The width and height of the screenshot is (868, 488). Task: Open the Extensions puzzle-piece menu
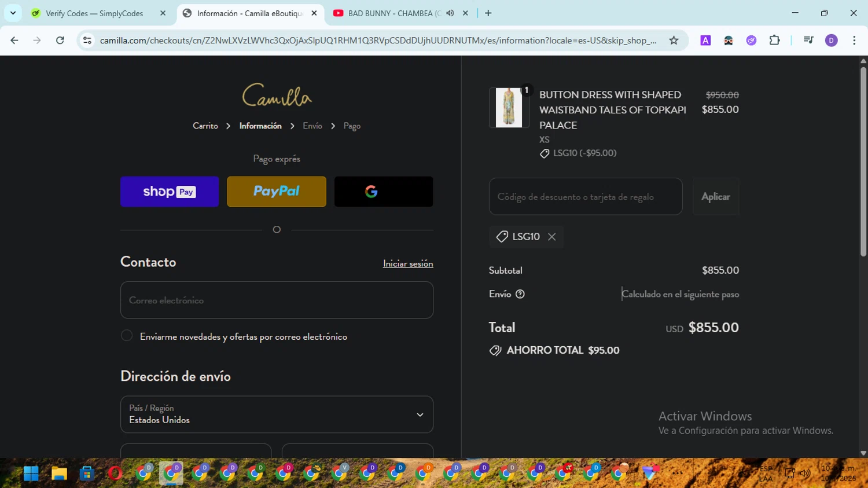[x=774, y=41]
